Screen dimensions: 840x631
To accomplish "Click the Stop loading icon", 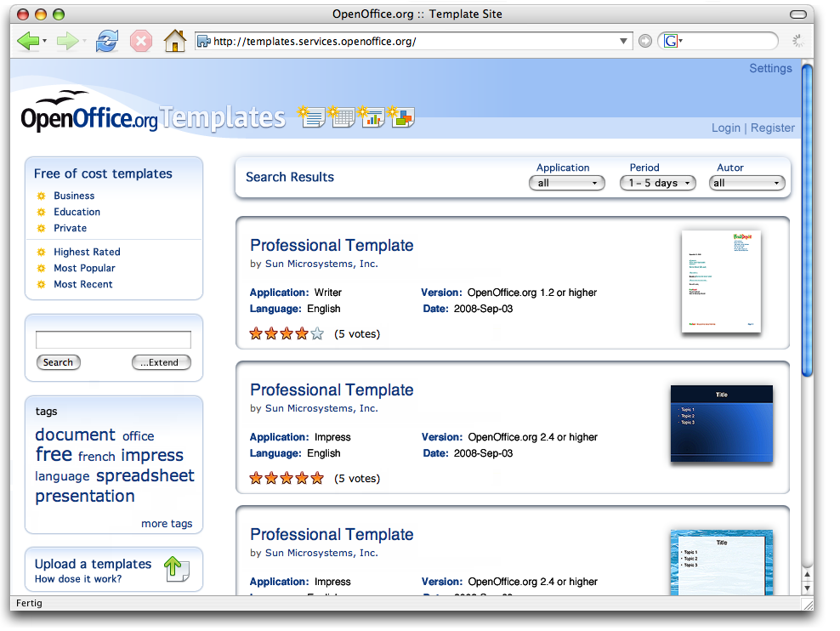I will [x=141, y=41].
